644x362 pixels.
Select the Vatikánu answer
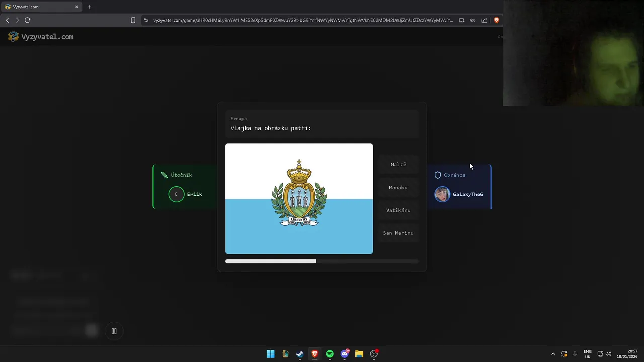coord(398,210)
